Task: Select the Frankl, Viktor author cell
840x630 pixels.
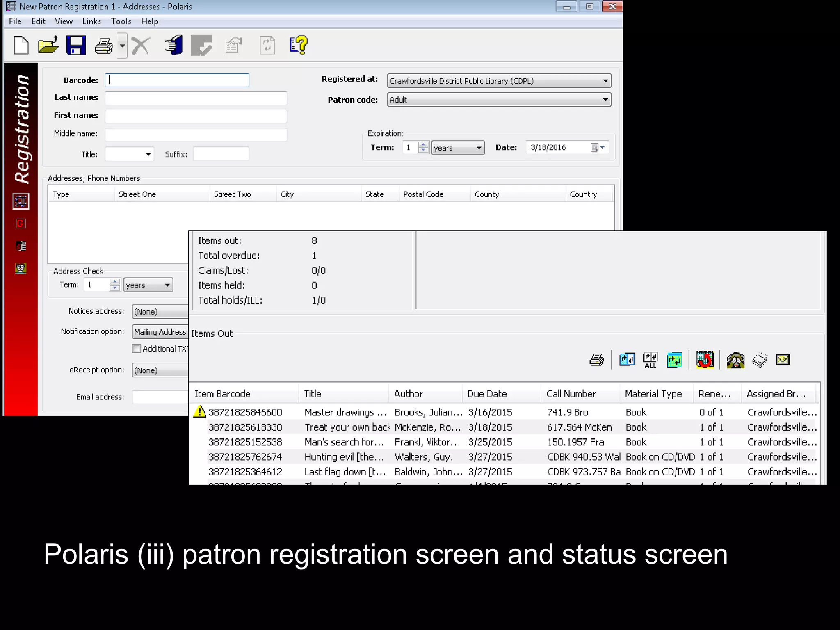Action: pos(427,442)
